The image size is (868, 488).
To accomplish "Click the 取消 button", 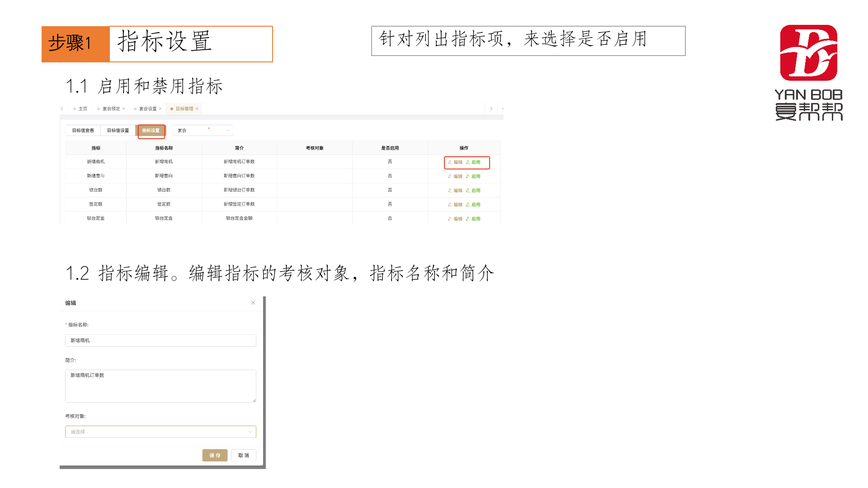I will click(244, 455).
